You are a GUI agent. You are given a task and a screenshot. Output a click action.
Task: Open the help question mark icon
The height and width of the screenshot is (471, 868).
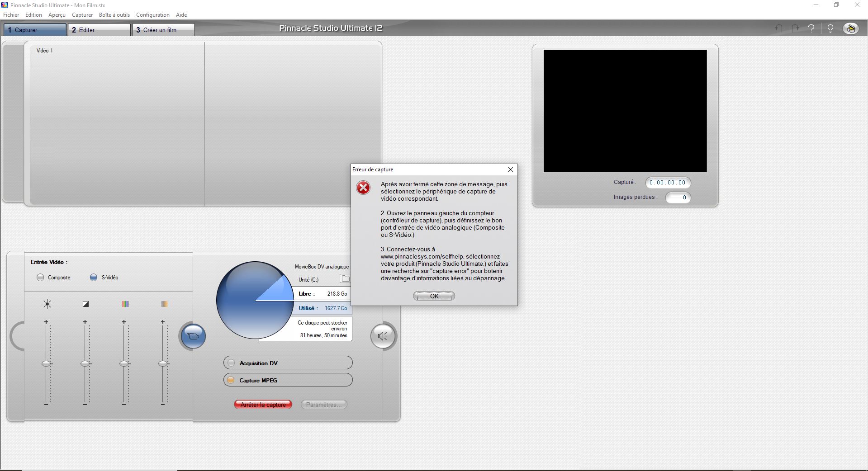point(812,28)
